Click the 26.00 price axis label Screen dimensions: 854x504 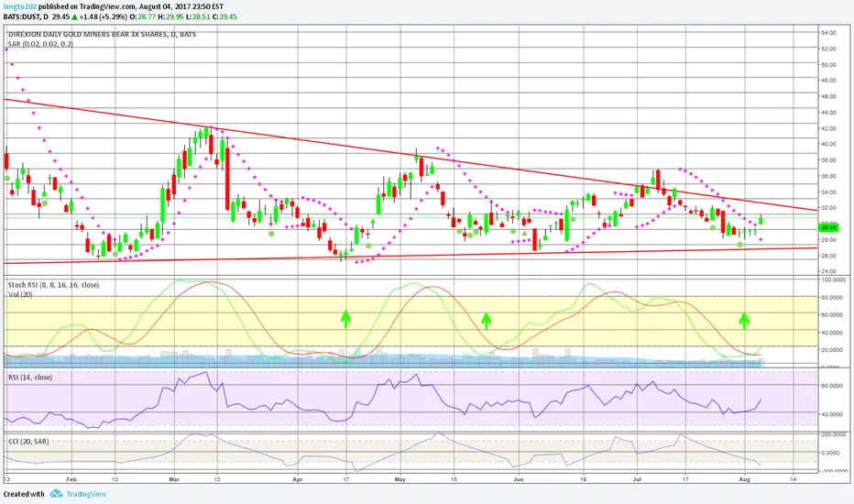pos(828,256)
